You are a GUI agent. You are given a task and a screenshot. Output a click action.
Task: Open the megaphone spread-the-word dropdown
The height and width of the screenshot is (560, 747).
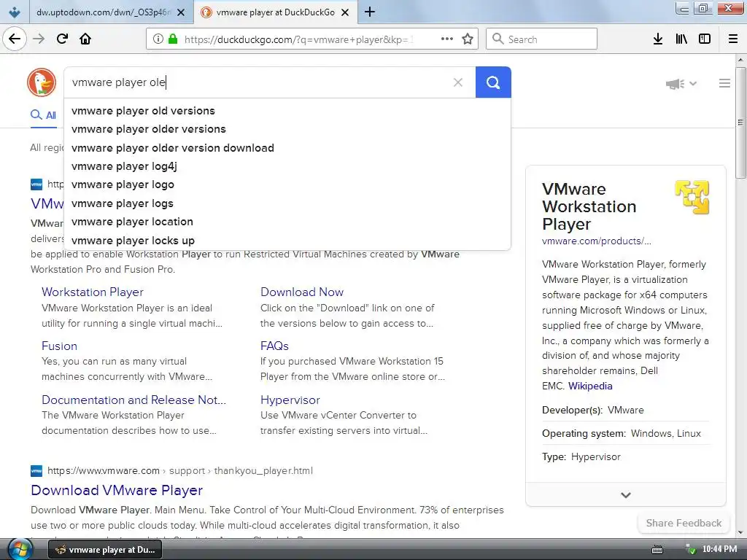[x=681, y=84]
